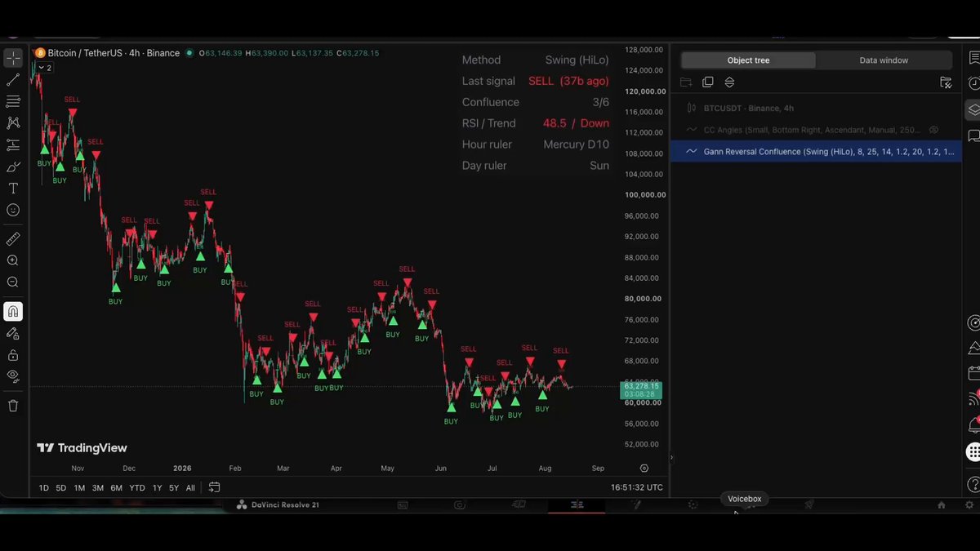This screenshot has height=551, width=980.
Task: Click the zoom in tool
Action: 13,260
